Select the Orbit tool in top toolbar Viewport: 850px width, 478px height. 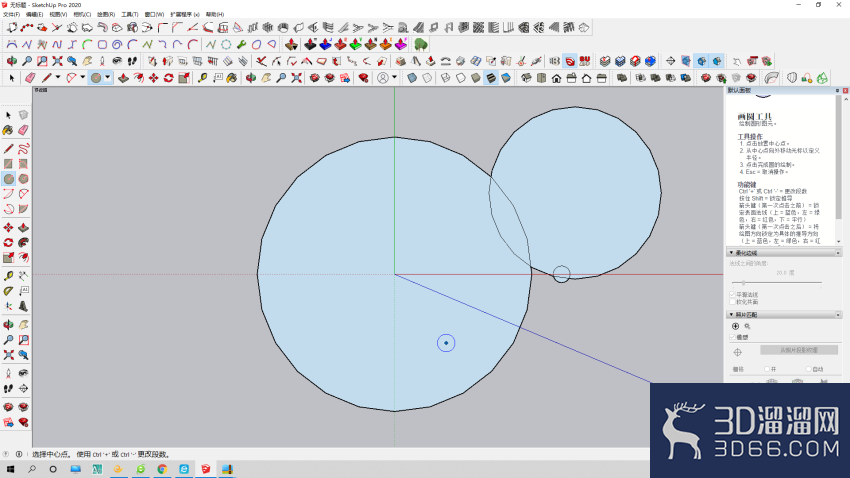pyautogui.click(x=251, y=78)
